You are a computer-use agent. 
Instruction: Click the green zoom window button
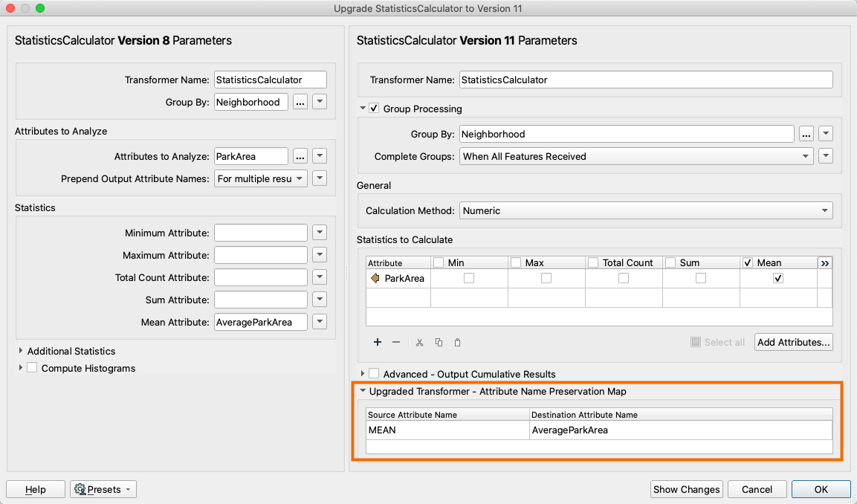click(x=40, y=8)
